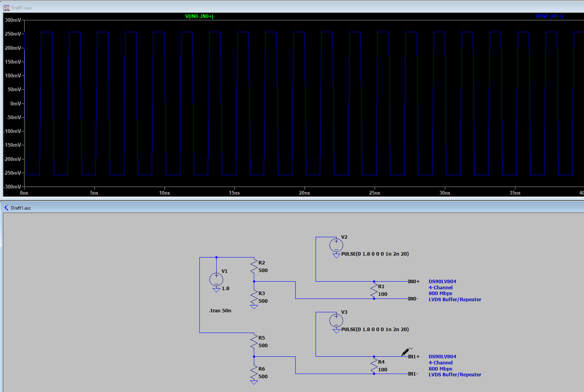Viewport: 584px width, 392px height.
Task: Click the IN1- net label
Action: (x=413, y=374)
